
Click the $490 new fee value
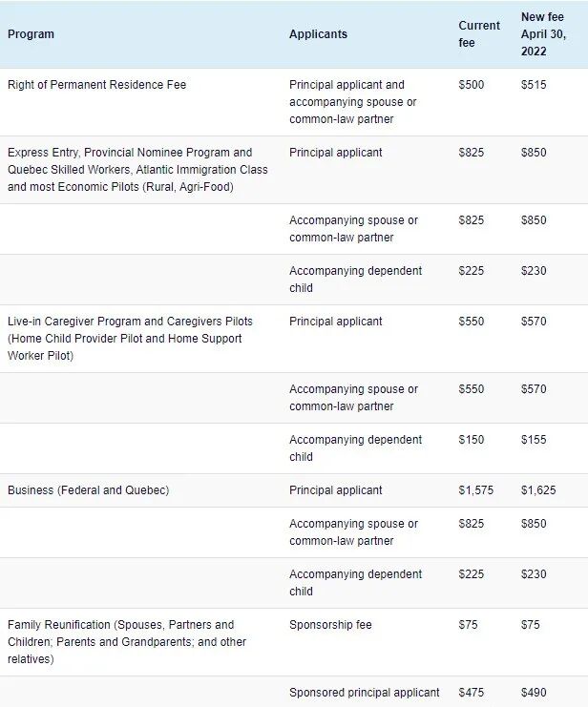(x=535, y=692)
